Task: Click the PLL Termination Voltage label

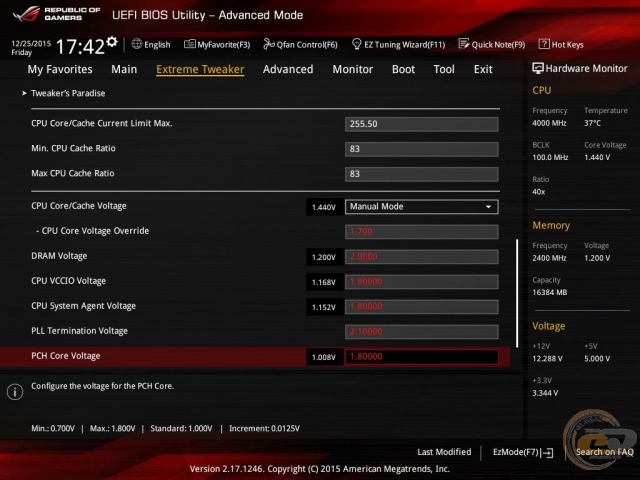Action: [80, 331]
